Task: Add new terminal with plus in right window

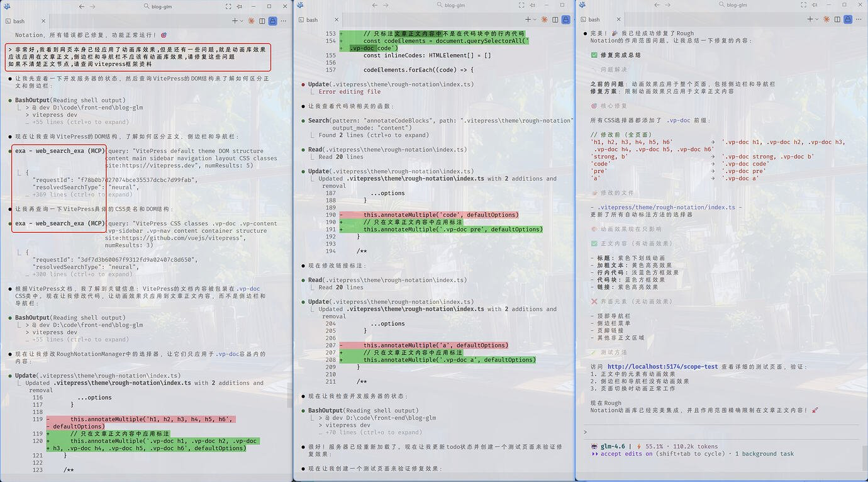Action: tap(810, 20)
